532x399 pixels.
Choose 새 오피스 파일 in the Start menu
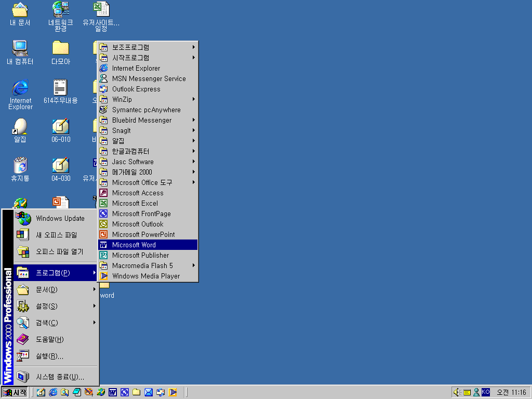pyautogui.click(x=56, y=235)
